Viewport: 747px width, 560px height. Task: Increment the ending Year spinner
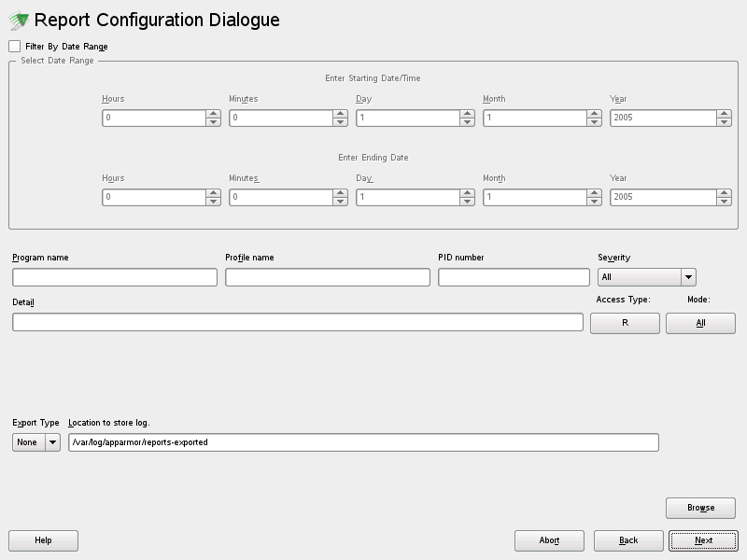[724, 193]
